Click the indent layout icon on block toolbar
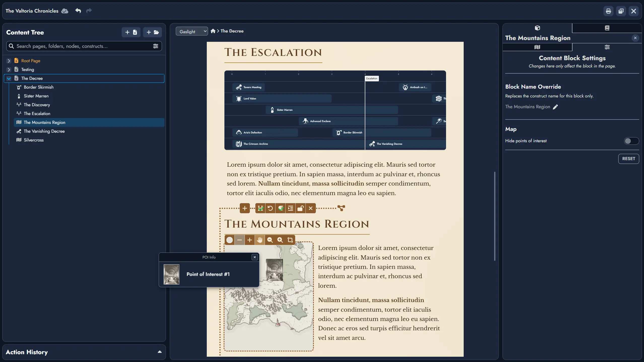This screenshot has height=362, width=644. [x=290, y=208]
